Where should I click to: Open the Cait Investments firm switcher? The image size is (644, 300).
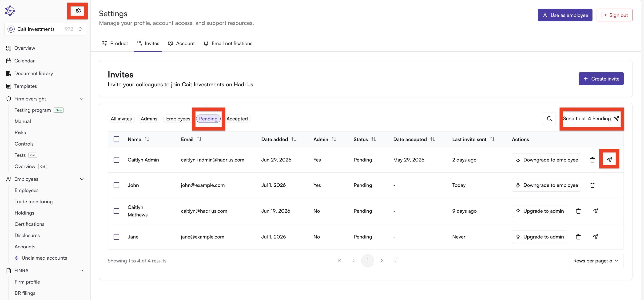coord(45,29)
